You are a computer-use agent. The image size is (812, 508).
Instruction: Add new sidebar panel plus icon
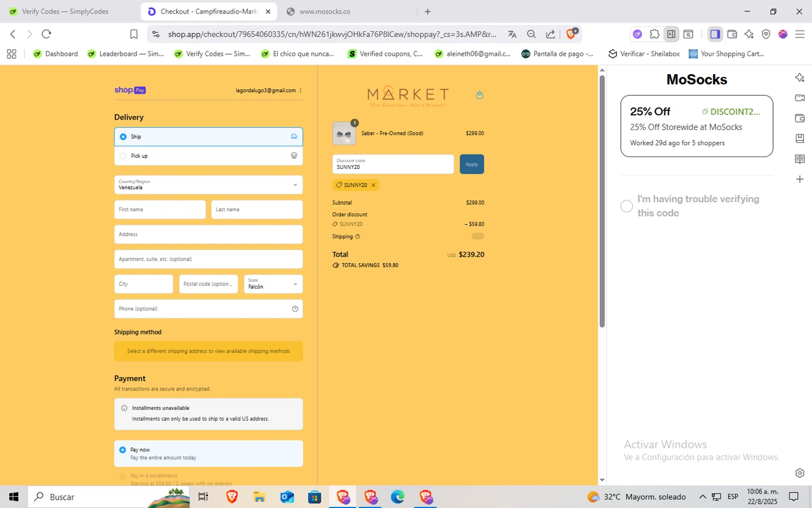coord(800,179)
